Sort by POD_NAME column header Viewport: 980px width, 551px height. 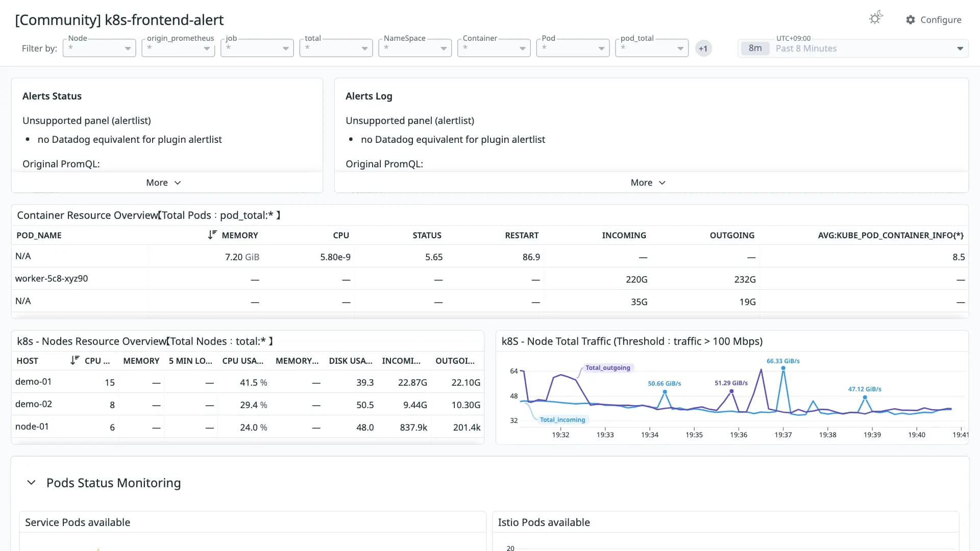click(x=39, y=235)
